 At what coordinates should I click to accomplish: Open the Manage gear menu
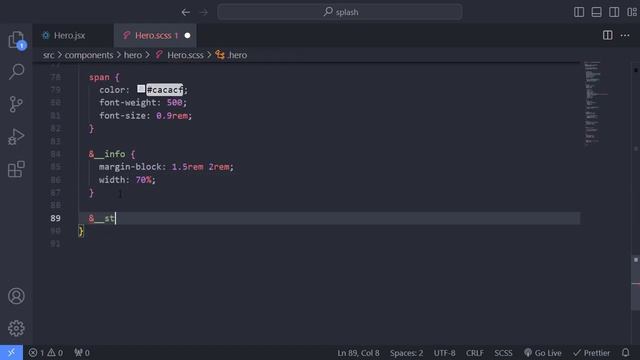point(16,328)
